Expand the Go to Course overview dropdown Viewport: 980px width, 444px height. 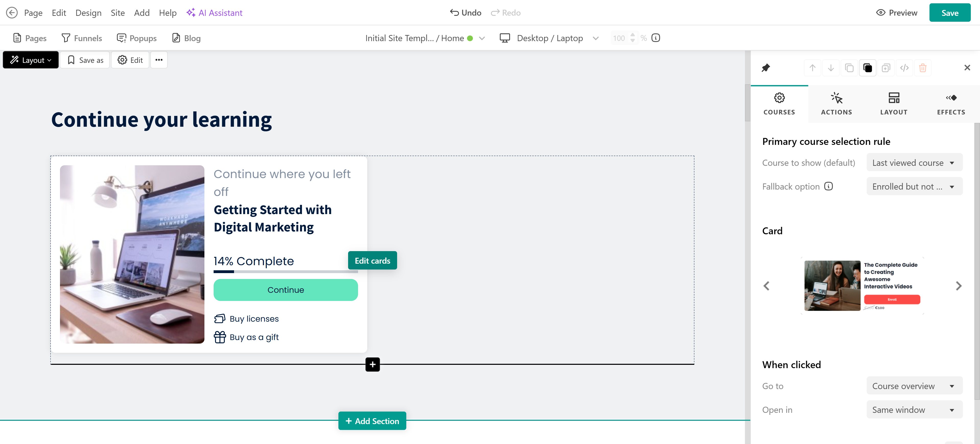(x=914, y=386)
